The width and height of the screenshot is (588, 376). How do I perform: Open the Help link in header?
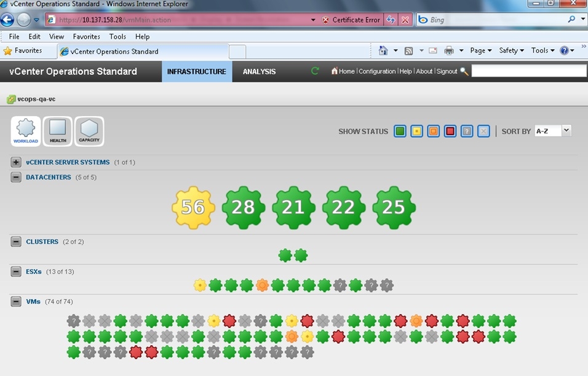point(405,71)
